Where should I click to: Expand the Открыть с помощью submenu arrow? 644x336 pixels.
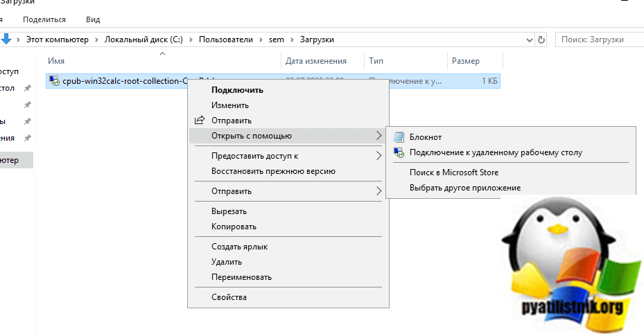coord(378,136)
